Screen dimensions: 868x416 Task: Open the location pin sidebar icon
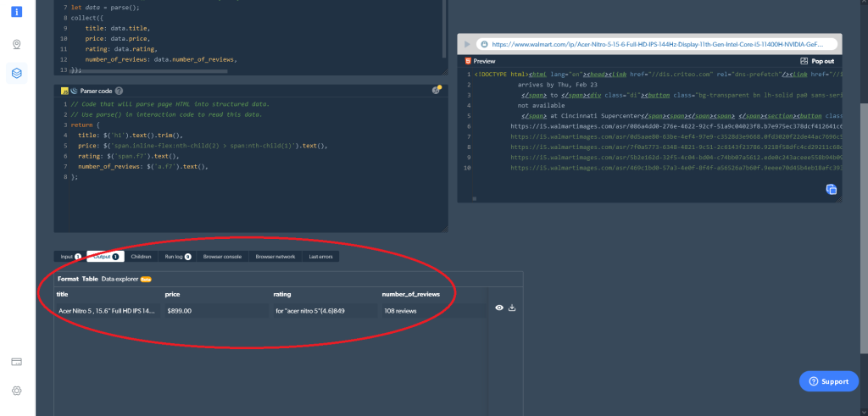(17, 45)
